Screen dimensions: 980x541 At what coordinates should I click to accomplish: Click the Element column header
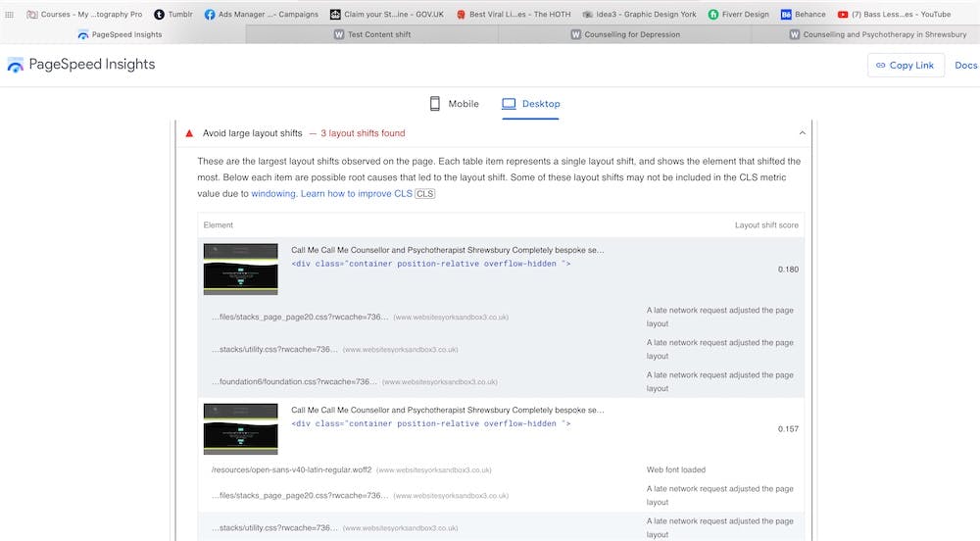pos(219,224)
